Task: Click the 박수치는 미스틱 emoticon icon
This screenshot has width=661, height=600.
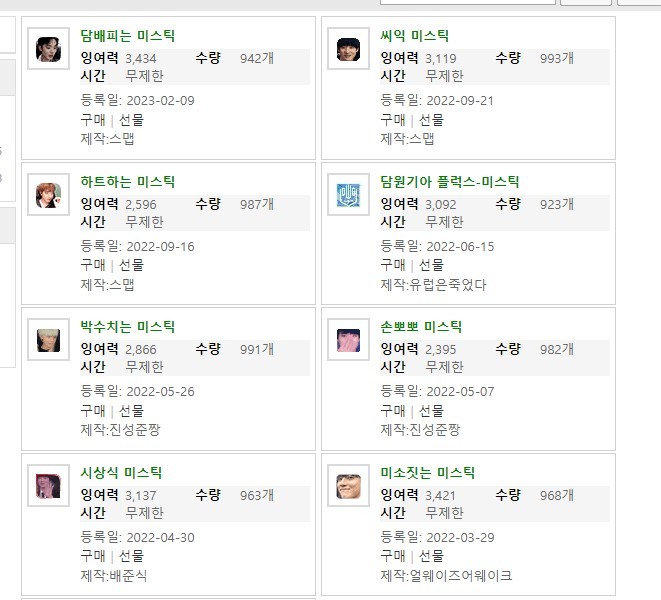Action: (47, 339)
